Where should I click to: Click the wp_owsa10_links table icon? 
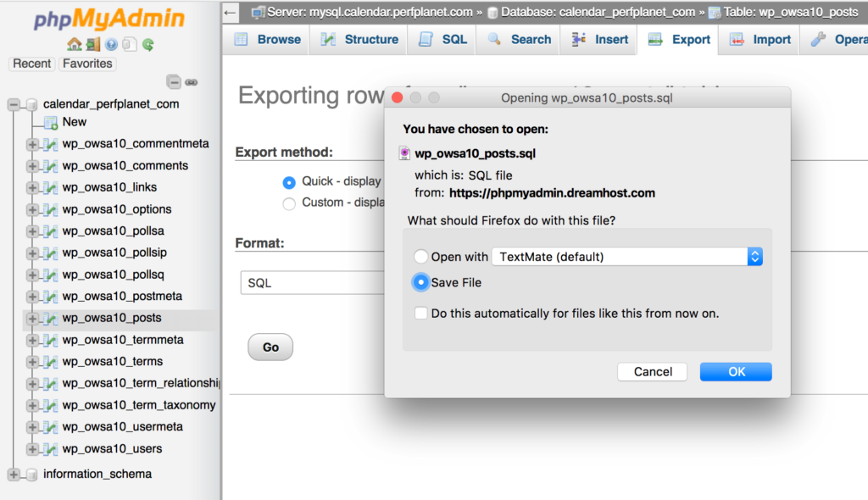50,187
